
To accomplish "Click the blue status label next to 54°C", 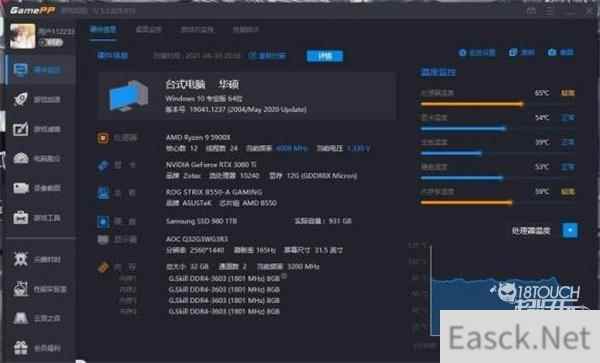I will point(568,118).
